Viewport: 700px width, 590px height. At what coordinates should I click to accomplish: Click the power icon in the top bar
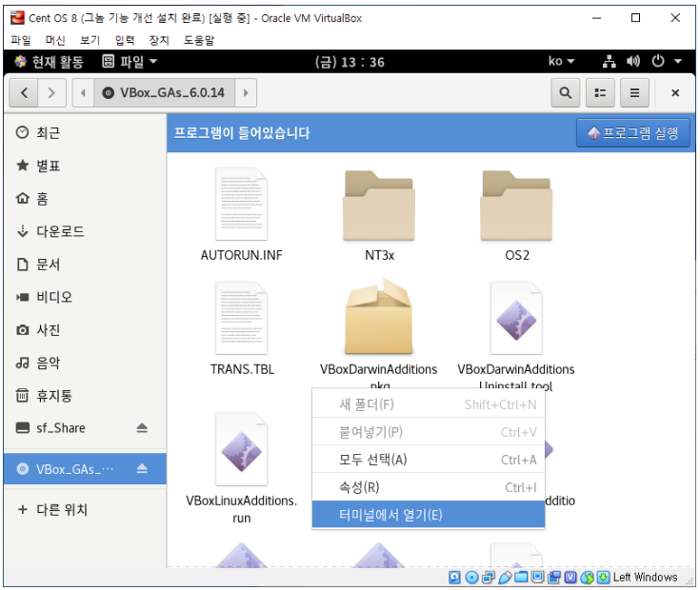[x=658, y=61]
